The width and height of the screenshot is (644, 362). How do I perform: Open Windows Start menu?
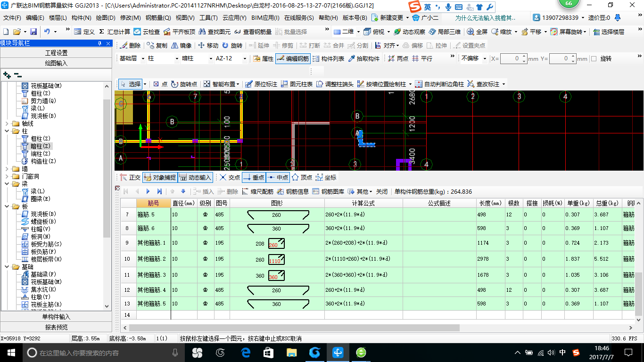(11, 352)
